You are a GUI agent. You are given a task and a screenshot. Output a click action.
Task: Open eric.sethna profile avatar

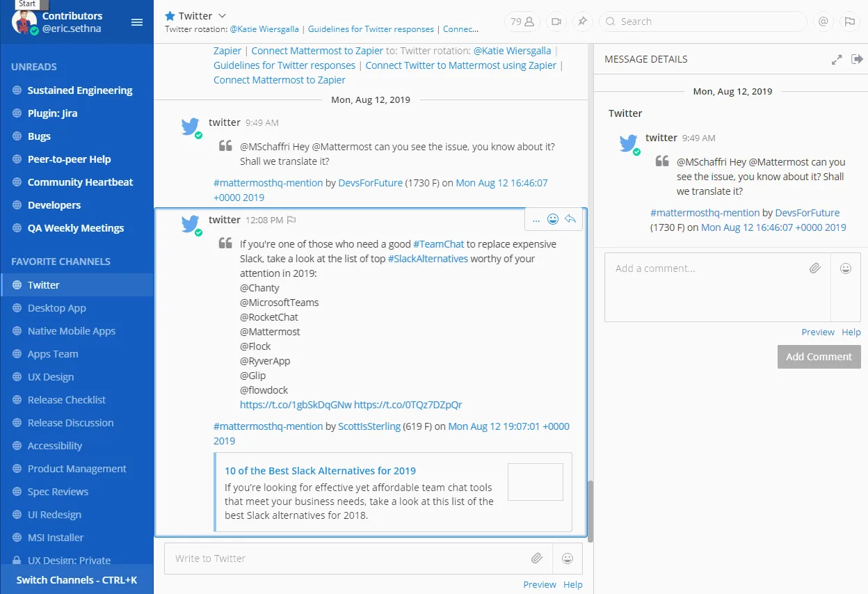point(25,22)
